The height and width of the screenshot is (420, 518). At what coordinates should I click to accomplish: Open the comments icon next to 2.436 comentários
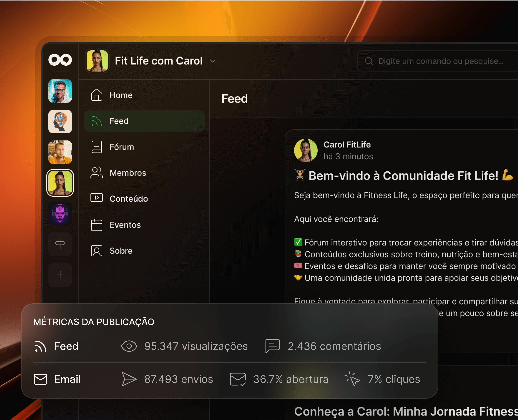click(x=273, y=346)
